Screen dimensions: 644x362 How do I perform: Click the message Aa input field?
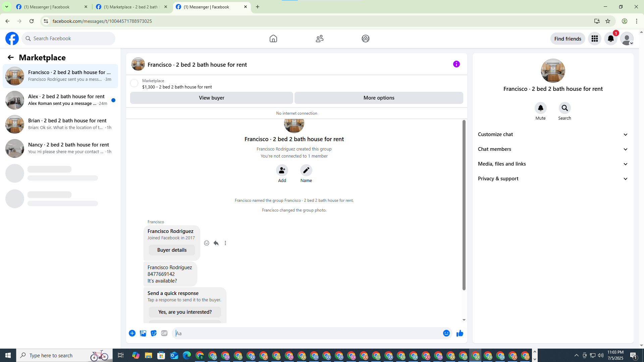pos(307,333)
